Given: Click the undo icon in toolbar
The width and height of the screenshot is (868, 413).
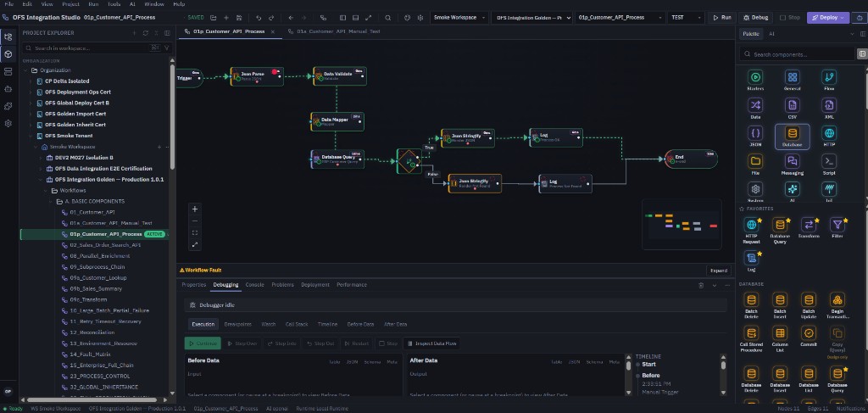Looking at the screenshot, I should tap(259, 18).
